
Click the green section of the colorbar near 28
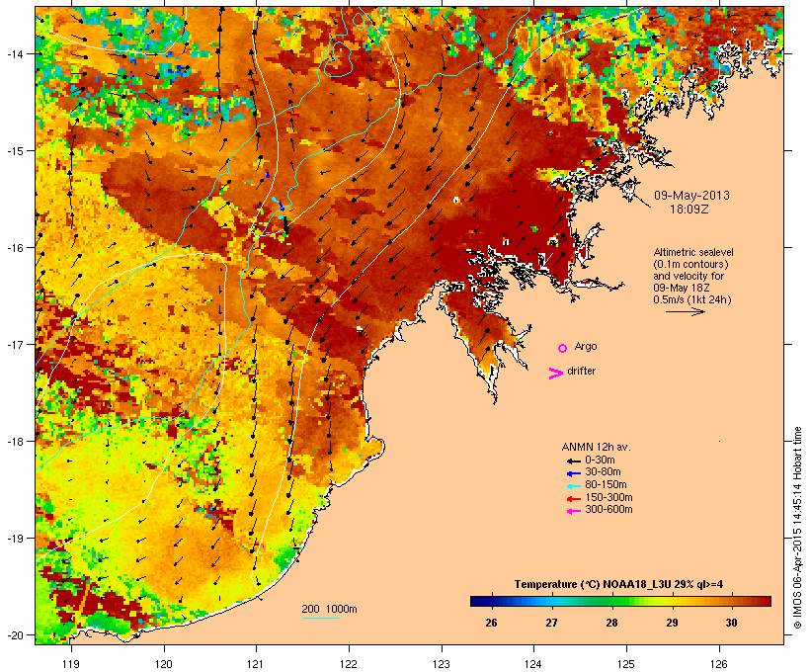click(612, 601)
